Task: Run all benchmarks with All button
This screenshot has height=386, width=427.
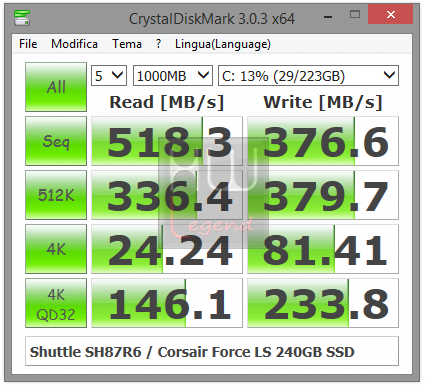Action: [56, 87]
